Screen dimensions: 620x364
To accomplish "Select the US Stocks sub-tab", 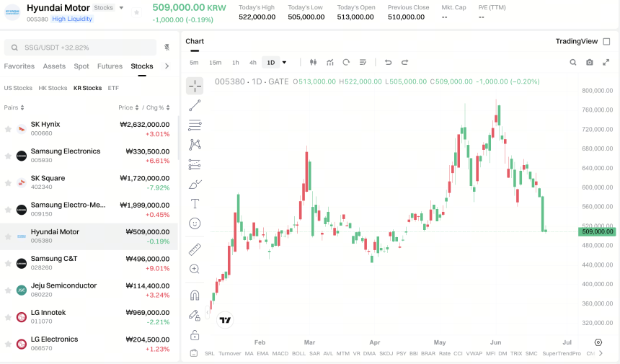I will pos(18,88).
